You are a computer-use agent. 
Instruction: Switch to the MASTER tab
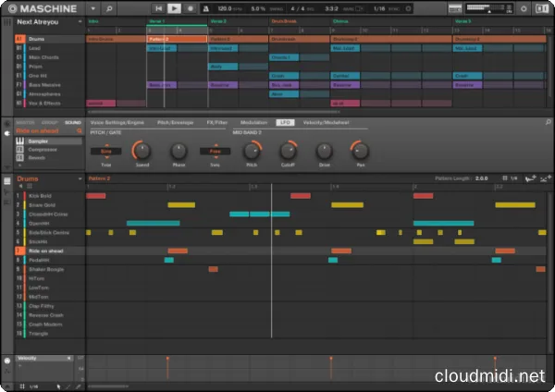25,122
